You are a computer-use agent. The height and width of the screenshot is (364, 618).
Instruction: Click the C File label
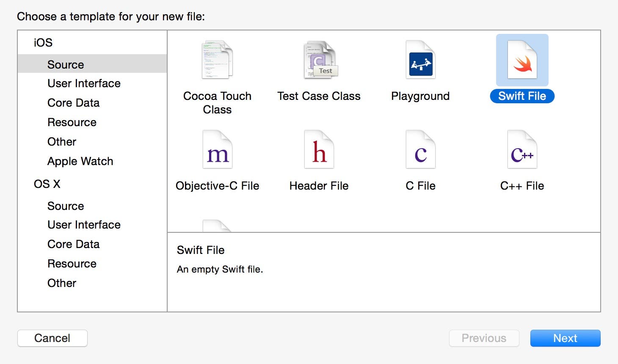[420, 186]
